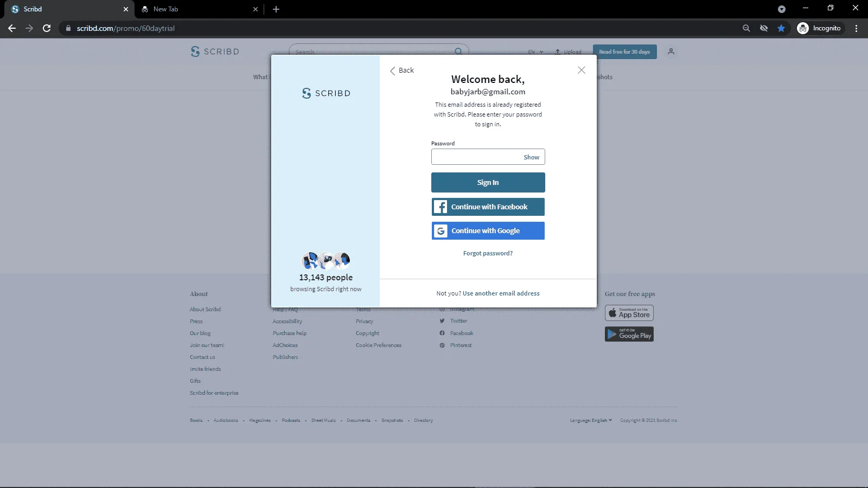868x488 pixels.
Task: Click AdChoices footer link
Action: click(285, 345)
